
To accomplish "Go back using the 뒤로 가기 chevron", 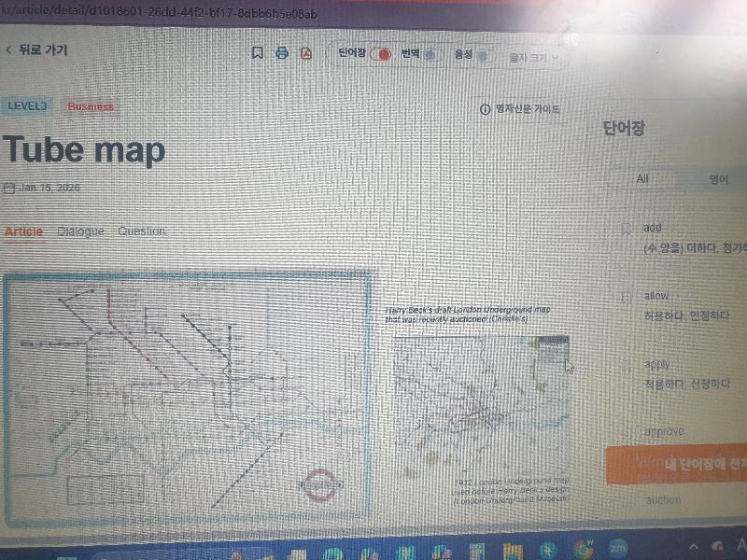I will pos(9,49).
